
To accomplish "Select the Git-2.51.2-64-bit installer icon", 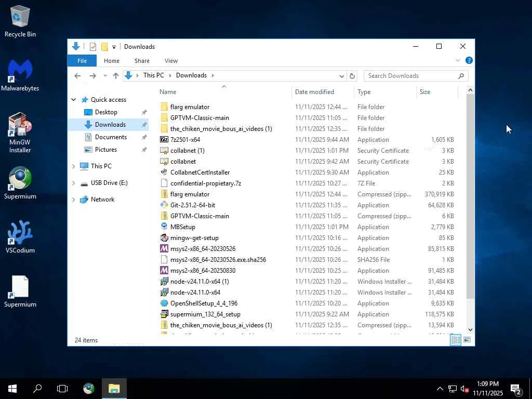I will 164,205.
